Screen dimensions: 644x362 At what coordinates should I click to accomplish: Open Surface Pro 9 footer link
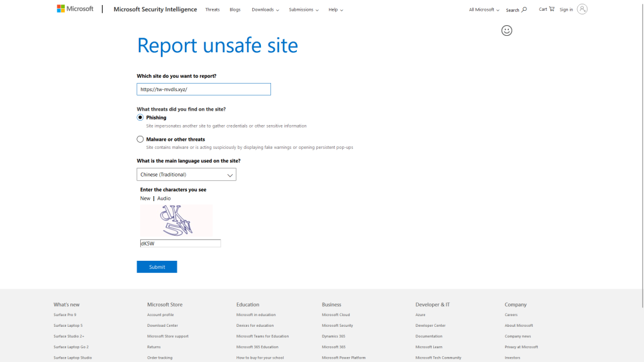[x=65, y=315]
